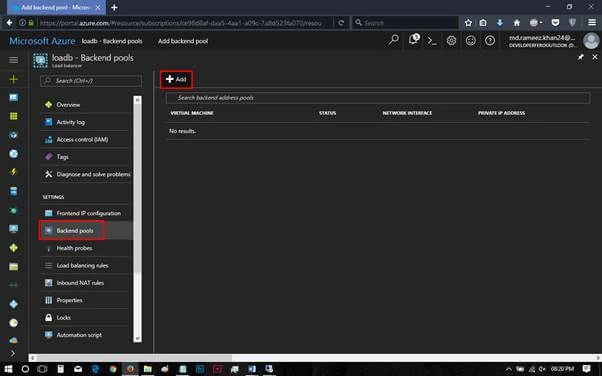Viewport: 602px width, 376px height.
Task: Click scroll down arrow in resource menu scrollbar
Action: click(137, 338)
